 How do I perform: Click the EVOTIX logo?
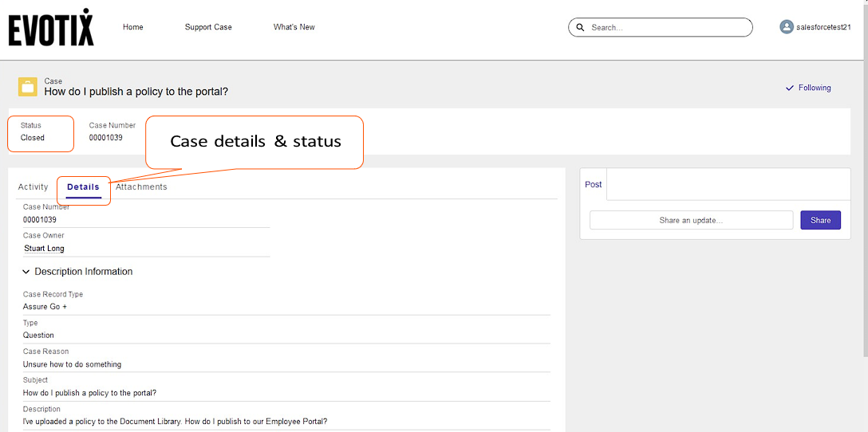point(51,27)
